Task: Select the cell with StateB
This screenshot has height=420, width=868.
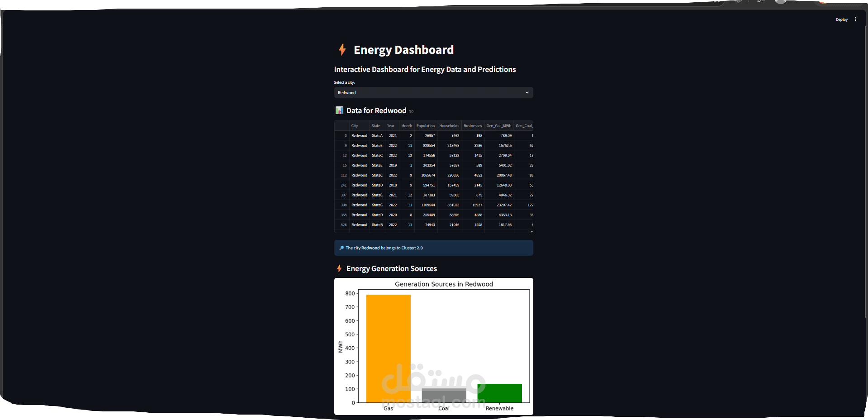Action: click(x=377, y=225)
